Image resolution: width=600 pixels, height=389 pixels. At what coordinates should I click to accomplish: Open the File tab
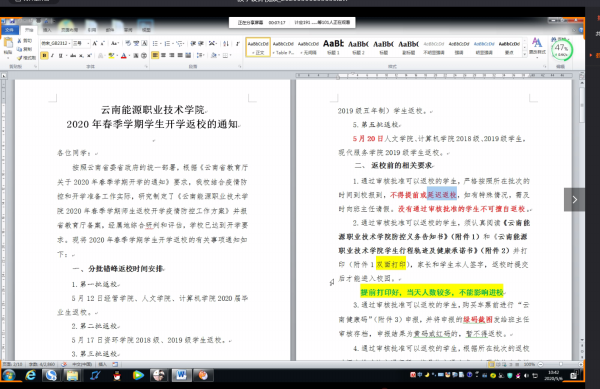9,29
